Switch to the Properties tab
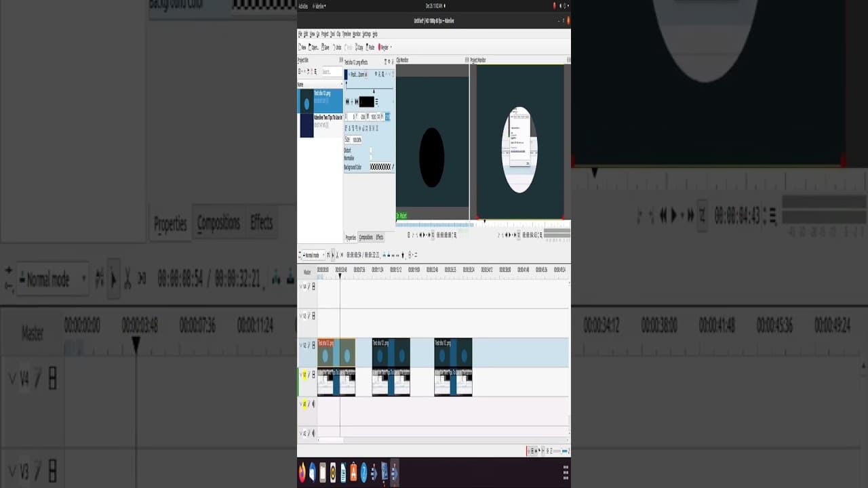 point(351,237)
